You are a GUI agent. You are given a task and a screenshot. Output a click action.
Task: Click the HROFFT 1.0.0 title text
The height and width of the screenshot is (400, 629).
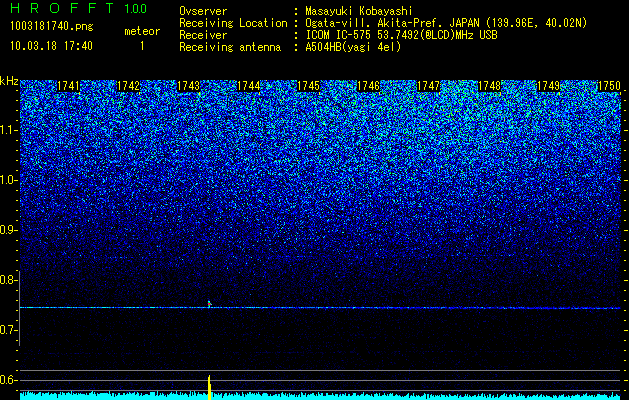click(x=79, y=8)
